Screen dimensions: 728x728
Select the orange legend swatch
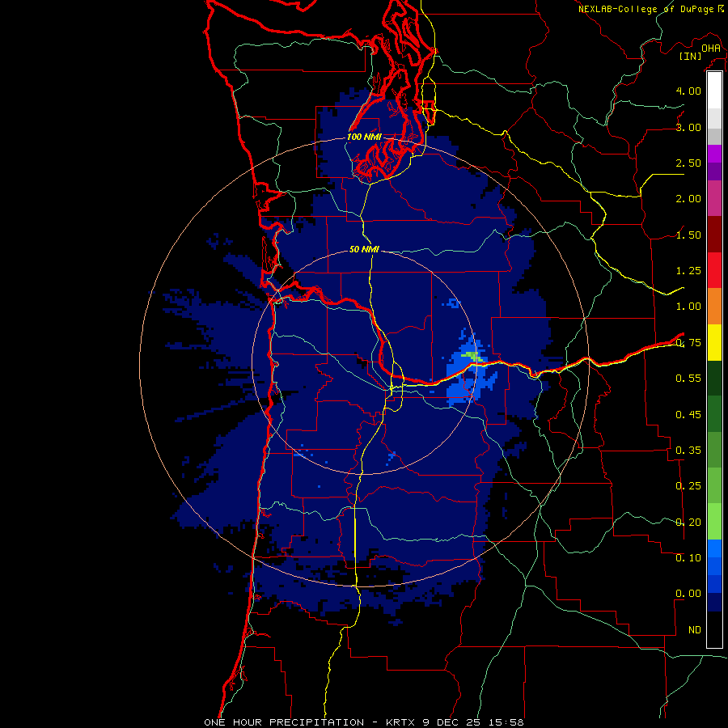[x=714, y=307]
